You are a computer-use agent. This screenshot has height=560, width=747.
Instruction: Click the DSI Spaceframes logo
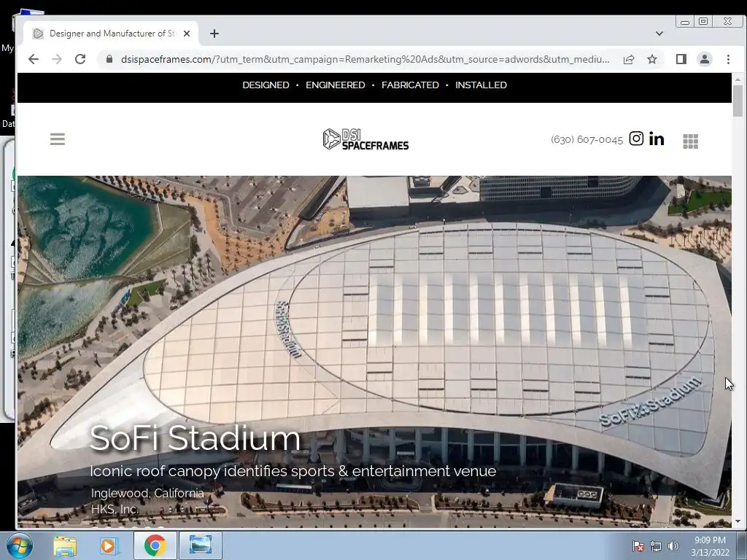(365, 139)
